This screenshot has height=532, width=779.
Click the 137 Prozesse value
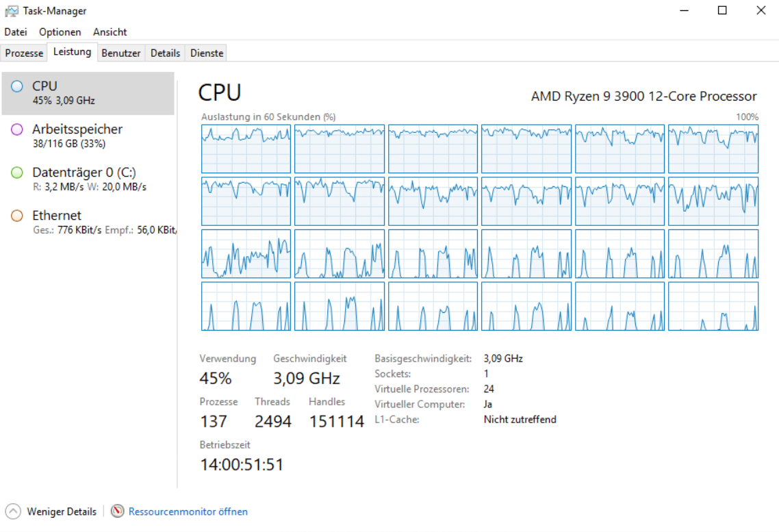(x=213, y=422)
